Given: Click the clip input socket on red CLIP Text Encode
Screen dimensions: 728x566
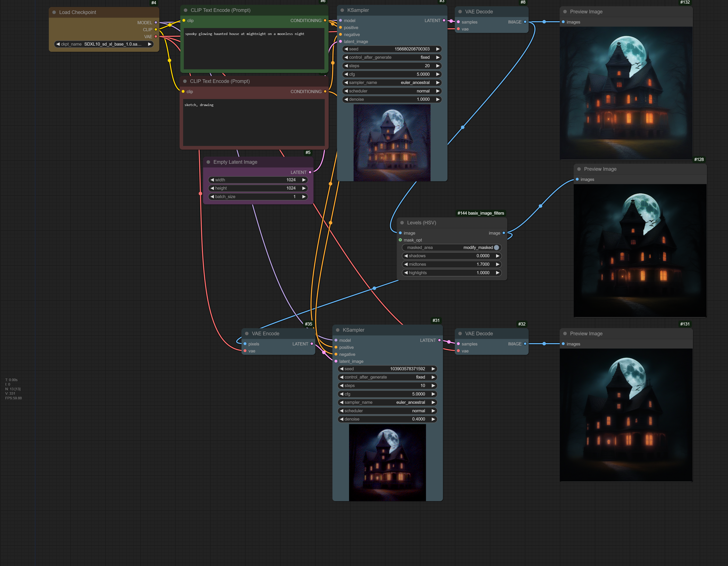Looking at the screenshot, I should (183, 91).
